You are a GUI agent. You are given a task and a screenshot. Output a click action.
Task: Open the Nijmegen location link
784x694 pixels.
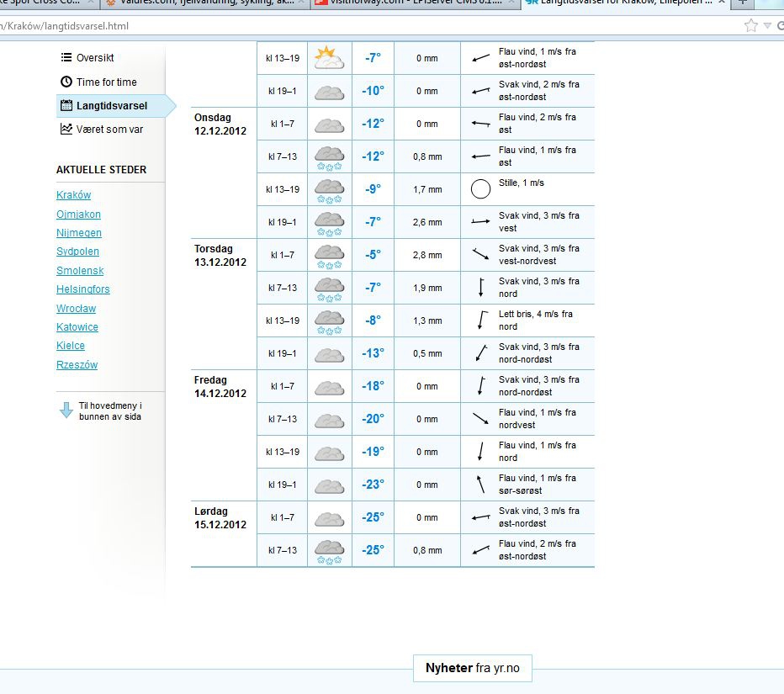tap(79, 233)
